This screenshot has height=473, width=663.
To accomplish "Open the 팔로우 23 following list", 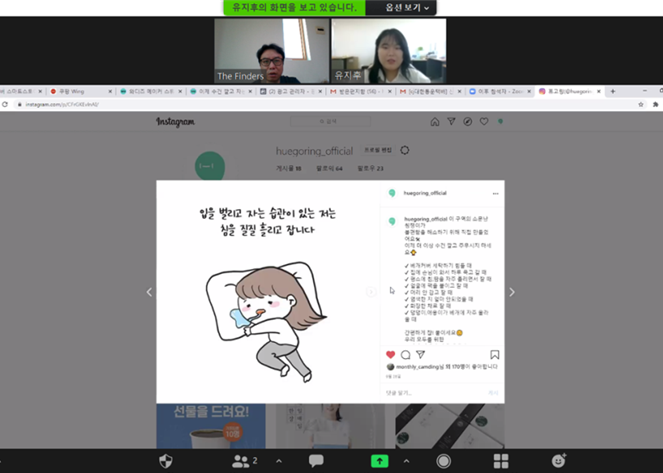I will coord(370,168).
